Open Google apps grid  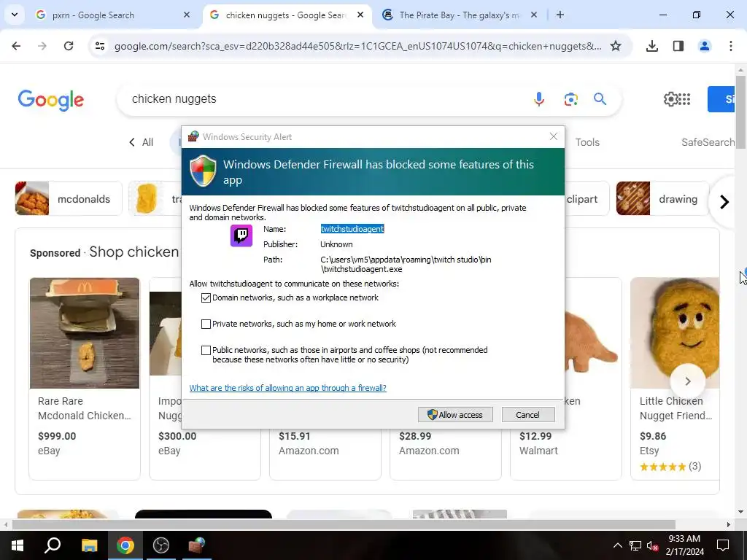[x=684, y=99]
